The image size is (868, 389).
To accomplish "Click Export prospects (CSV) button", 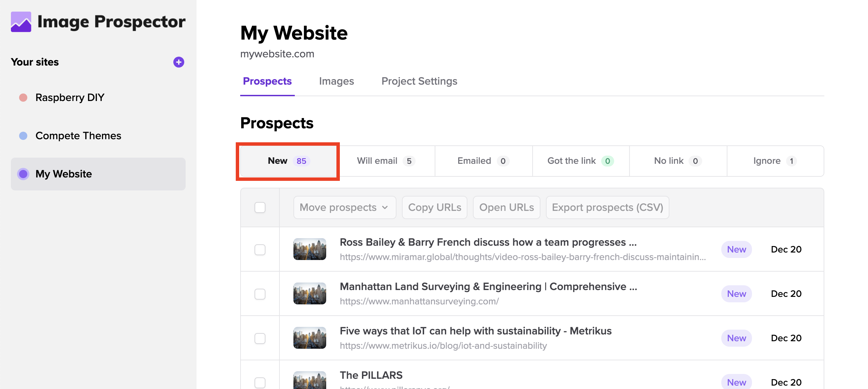I will (607, 207).
